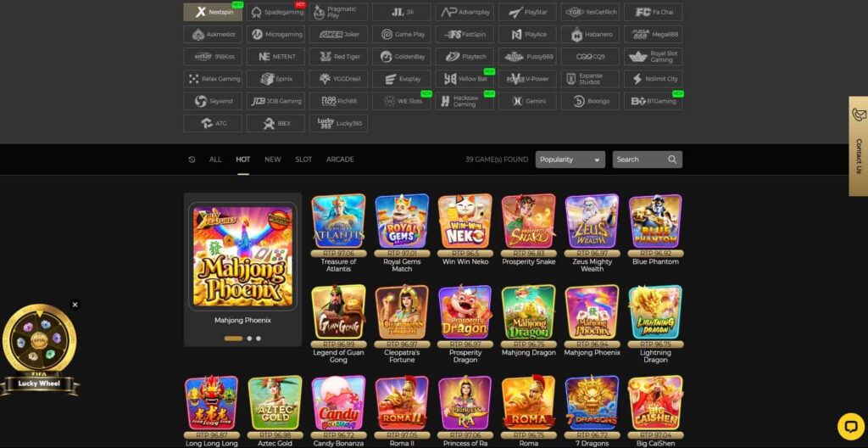This screenshot has height=448, width=868.
Task: Launch Prosperity Snake game icon
Action: tap(529, 221)
